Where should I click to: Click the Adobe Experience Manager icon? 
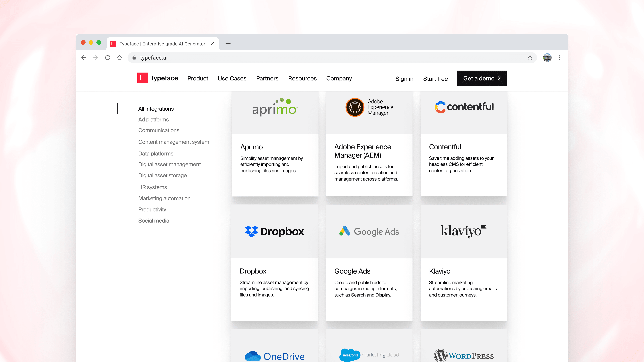[x=354, y=107]
